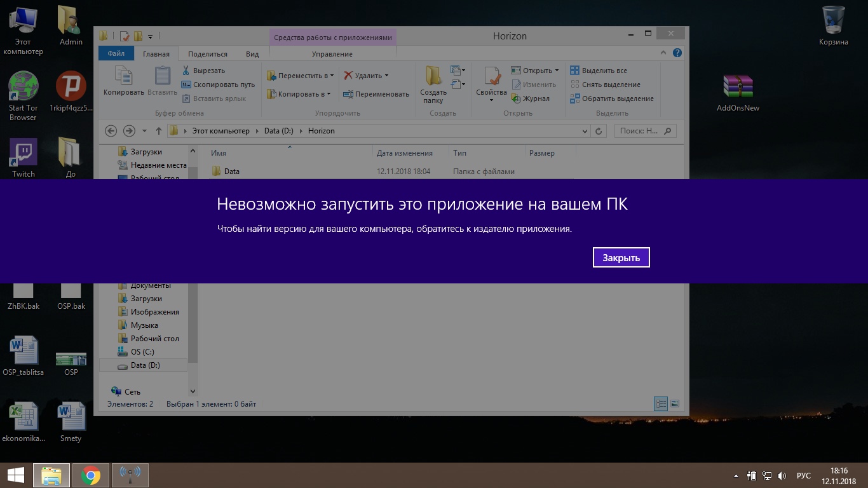Open the address bar path dropdown
Viewport: 868px width, 488px height.
point(585,131)
